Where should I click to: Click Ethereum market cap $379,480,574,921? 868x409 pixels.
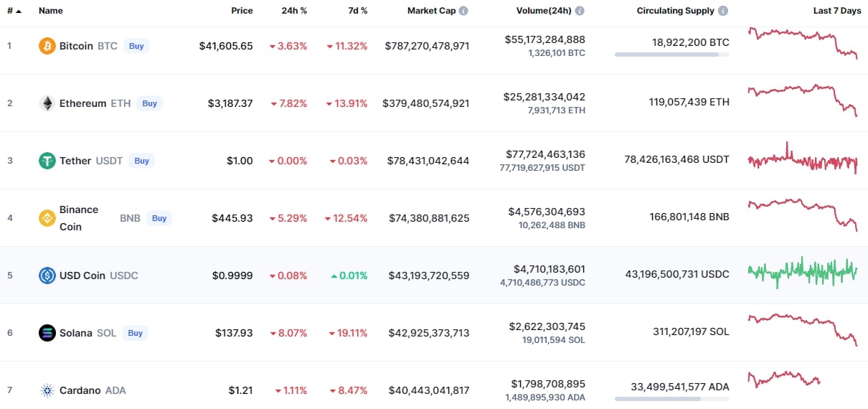[x=426, y=103]
